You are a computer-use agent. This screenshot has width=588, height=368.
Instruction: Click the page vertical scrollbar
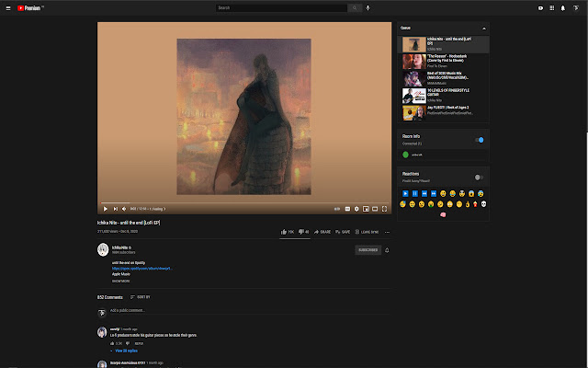[586, 184]
